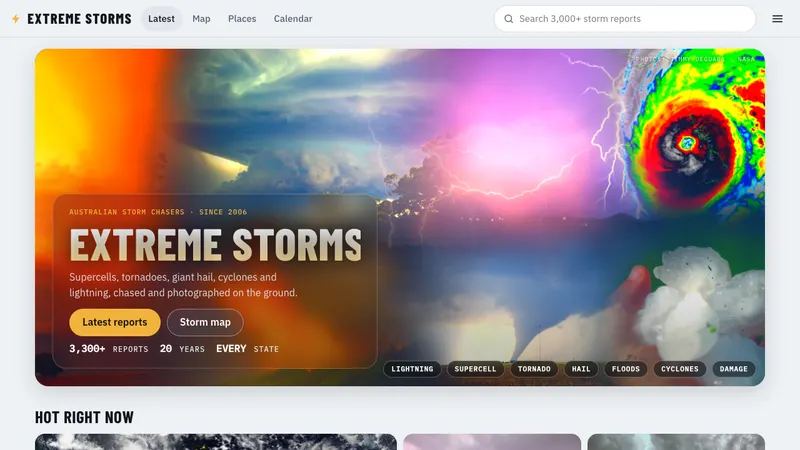This screenshot has height=450, width=800.
Task: Click the 3,300+ reports stat
Action: click(109, 349)
